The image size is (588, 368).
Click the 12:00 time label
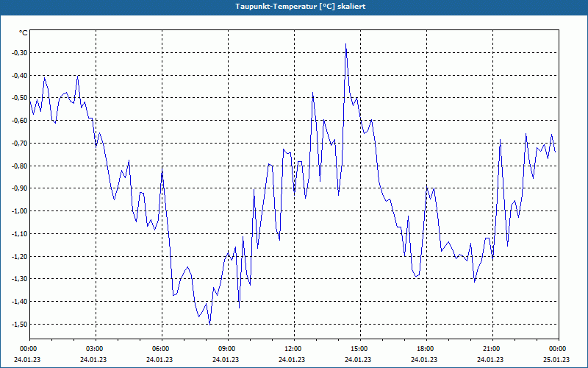point(293,349)
